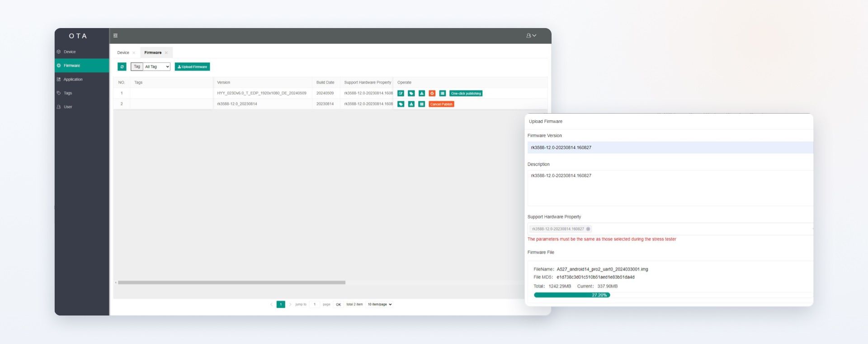This screenshot has height=344, width=868.
Task: Go to Firmware in the sidebar
Action: click(x=82, y=66)
